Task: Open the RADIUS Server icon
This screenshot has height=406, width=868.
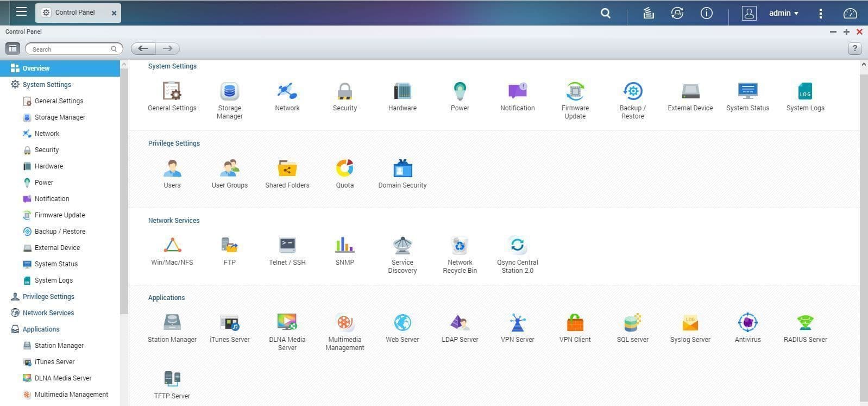Action: point(805,324)
